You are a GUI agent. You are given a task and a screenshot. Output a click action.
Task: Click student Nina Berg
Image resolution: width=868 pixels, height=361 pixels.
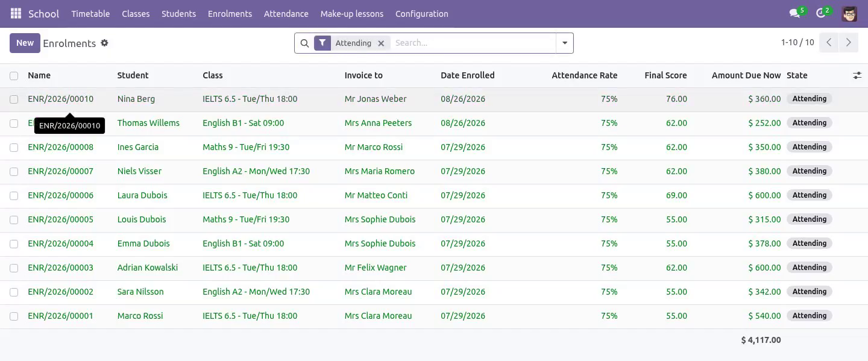point(136,99)
